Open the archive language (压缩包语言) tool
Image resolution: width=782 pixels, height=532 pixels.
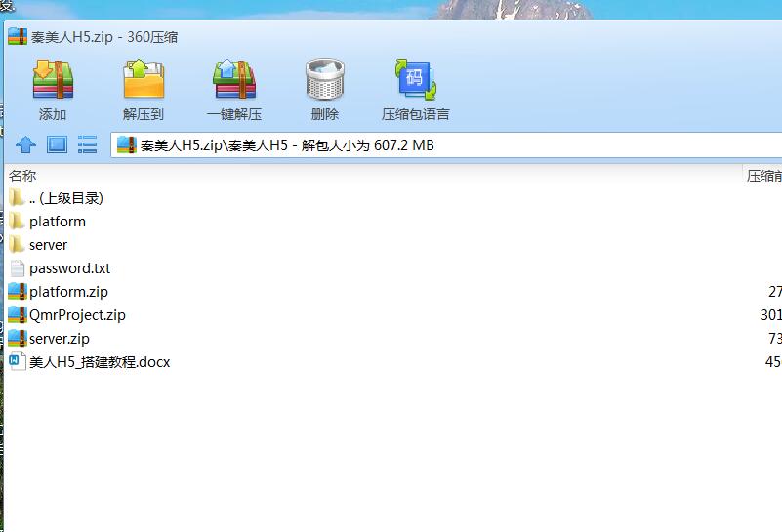[415, 80]
